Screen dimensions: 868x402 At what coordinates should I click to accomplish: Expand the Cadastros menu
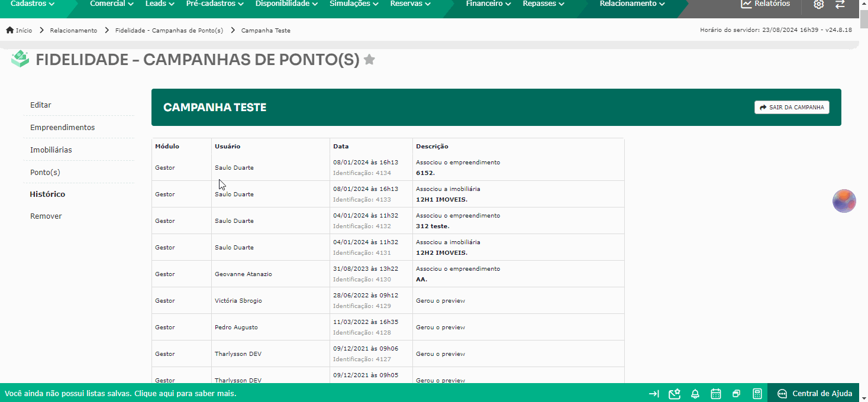tap(33, 4)
